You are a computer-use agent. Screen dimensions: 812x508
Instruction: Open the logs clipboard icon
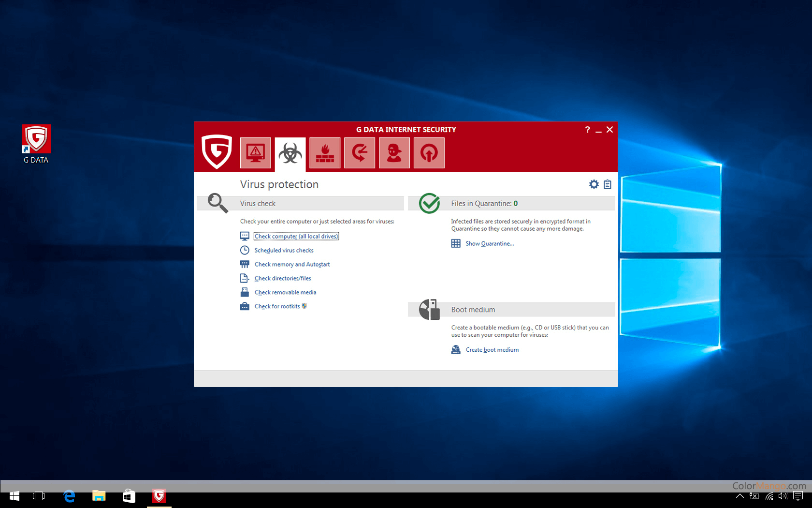pos(608,184)
